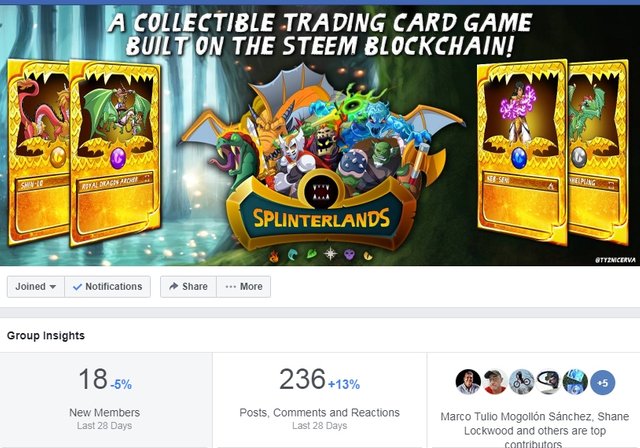Click the fifth contributor avatar
Image resolution: width=640 pixels, height=448 pixels.
[x=575, y=382]
